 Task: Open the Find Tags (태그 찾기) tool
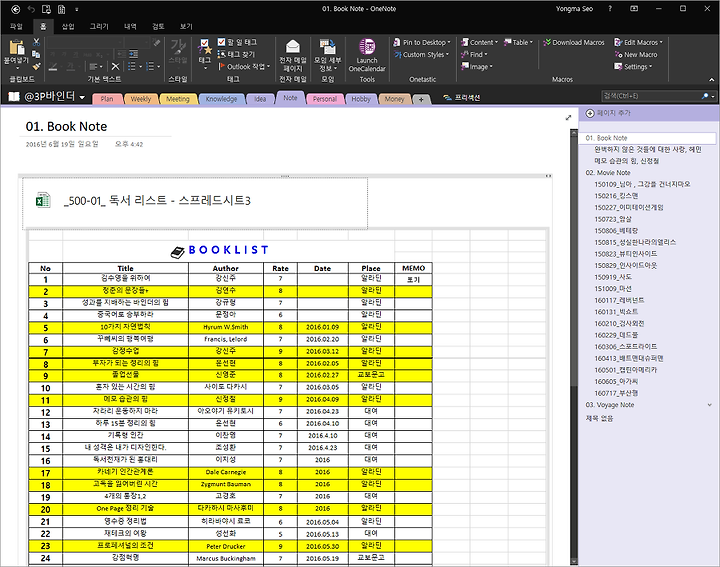(x=237, y=54)
